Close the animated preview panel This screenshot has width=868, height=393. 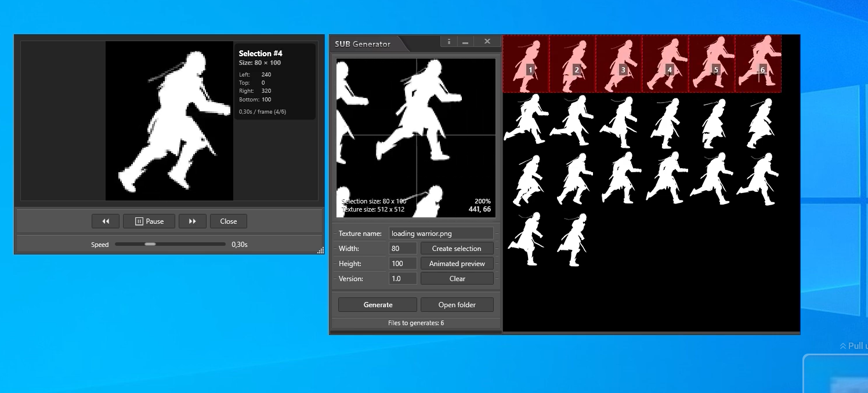point(228,221)
